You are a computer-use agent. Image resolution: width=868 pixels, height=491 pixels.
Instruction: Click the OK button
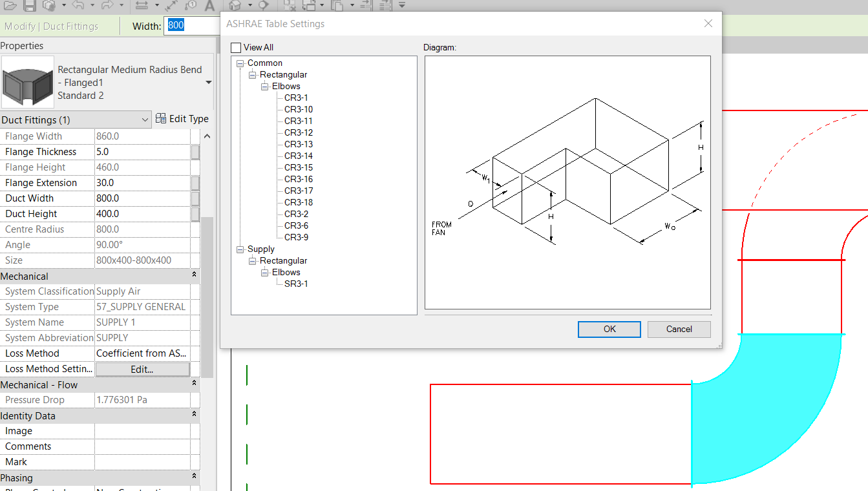coord(608,329)
